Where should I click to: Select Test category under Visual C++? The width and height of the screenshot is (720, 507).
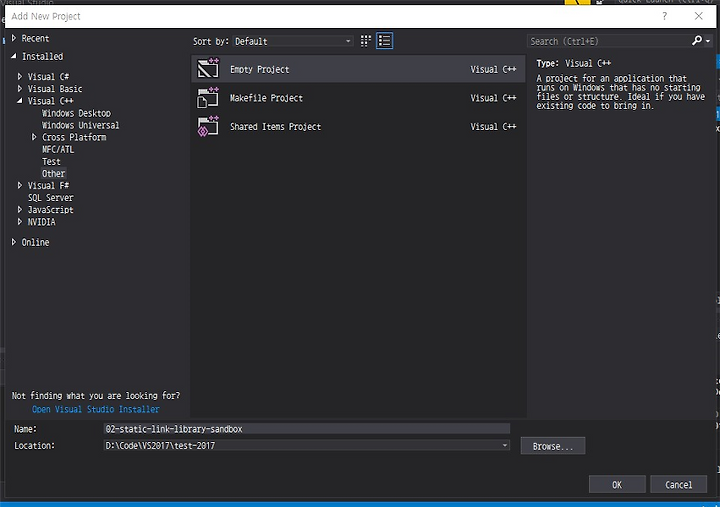[x=51, y=162]
